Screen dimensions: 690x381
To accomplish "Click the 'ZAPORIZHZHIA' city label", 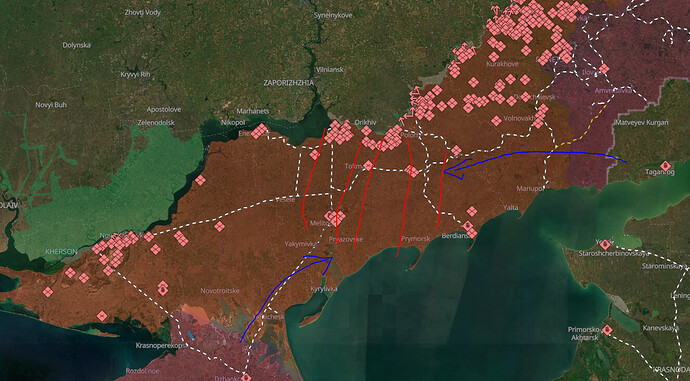I will (289, 83).
